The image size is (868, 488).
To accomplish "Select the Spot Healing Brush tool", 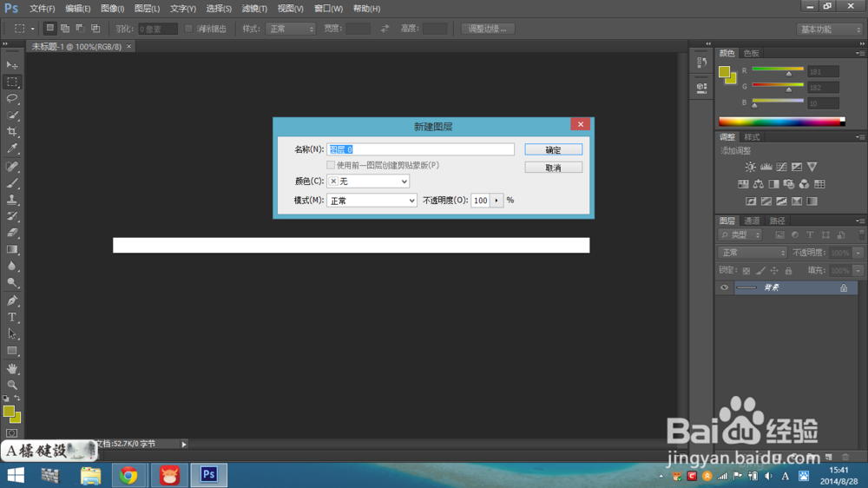I will tap(12, 166).
